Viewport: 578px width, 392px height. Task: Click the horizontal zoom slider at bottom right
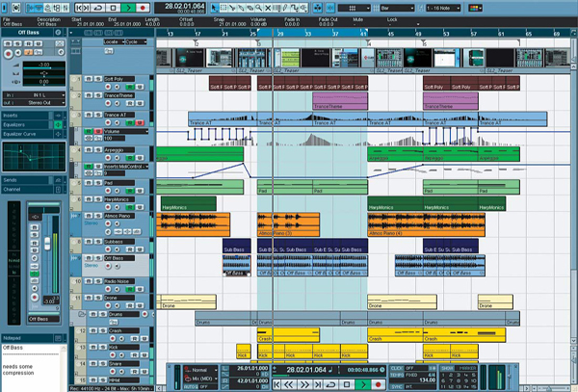(549, 389)
